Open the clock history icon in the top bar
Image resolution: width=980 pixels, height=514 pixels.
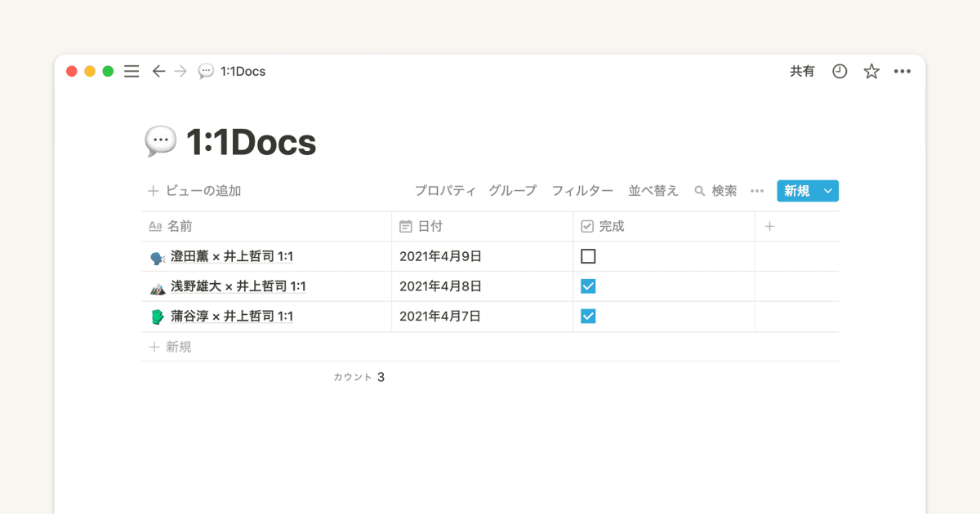[x=839, y=71]
